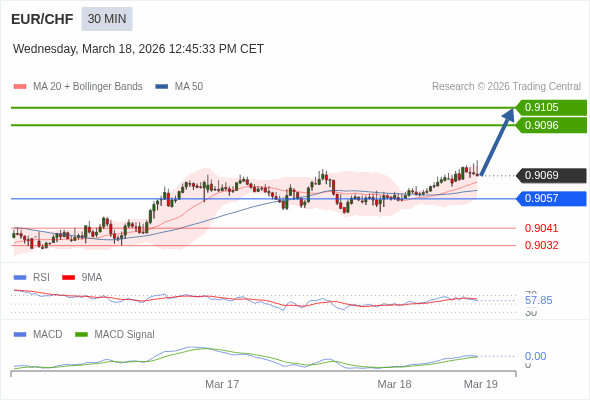Click the red 0.9032 support level label

(541, 245)
